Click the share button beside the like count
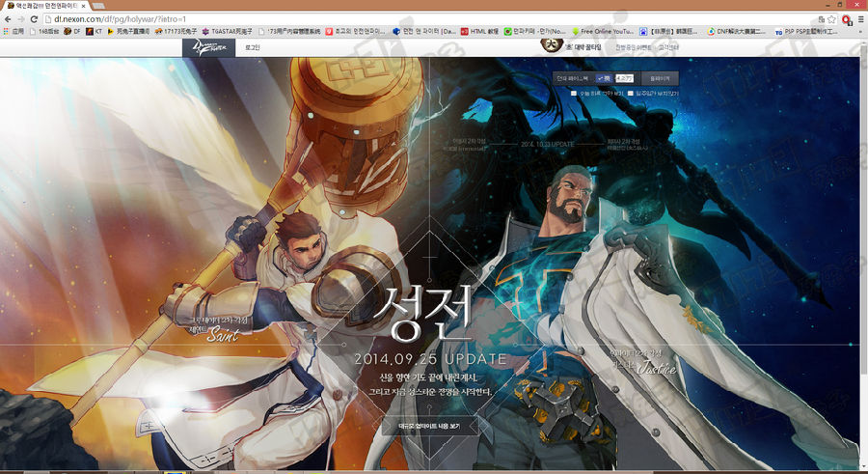Viewport: 868px width, 474px height. tap(659, 79)
